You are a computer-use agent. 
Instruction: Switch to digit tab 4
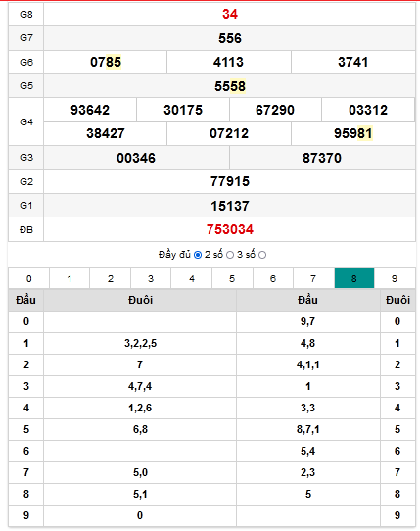(x=192, y=278)
